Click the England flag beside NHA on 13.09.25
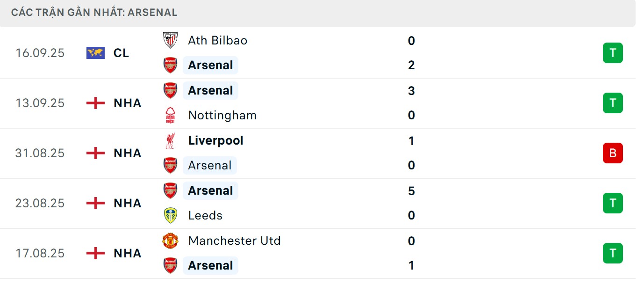Image resolution: width=644 pixels, height=285 pixels. (95, 103)
